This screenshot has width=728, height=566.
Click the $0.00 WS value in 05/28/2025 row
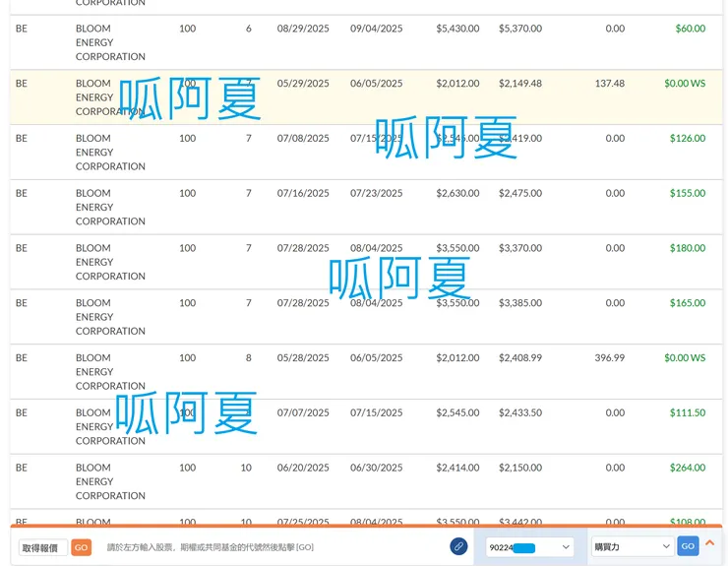(685, 357)
